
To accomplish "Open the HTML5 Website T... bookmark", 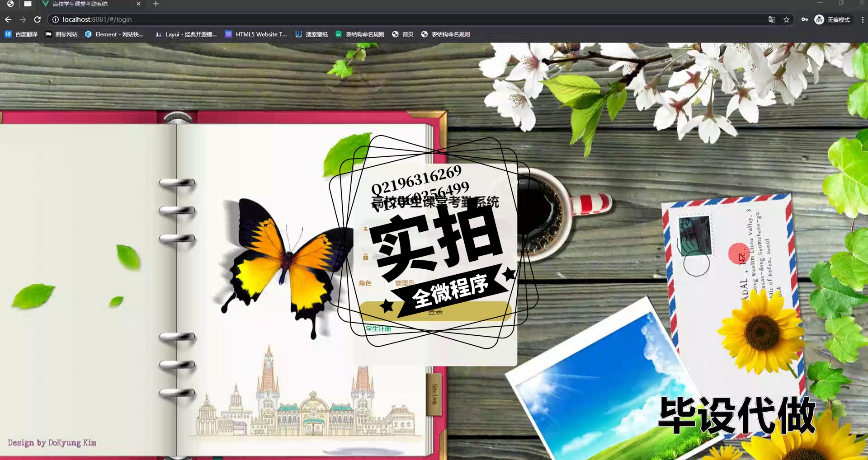I will [x=256, y=34].
